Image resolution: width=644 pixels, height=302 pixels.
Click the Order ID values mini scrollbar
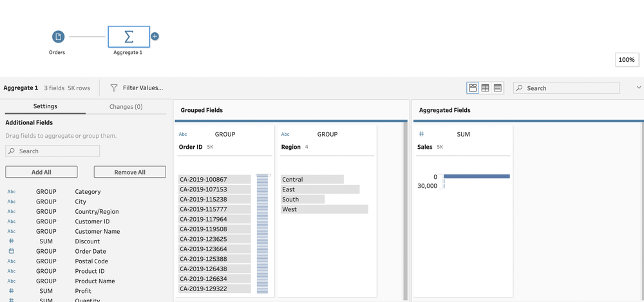tap(263, 234)
